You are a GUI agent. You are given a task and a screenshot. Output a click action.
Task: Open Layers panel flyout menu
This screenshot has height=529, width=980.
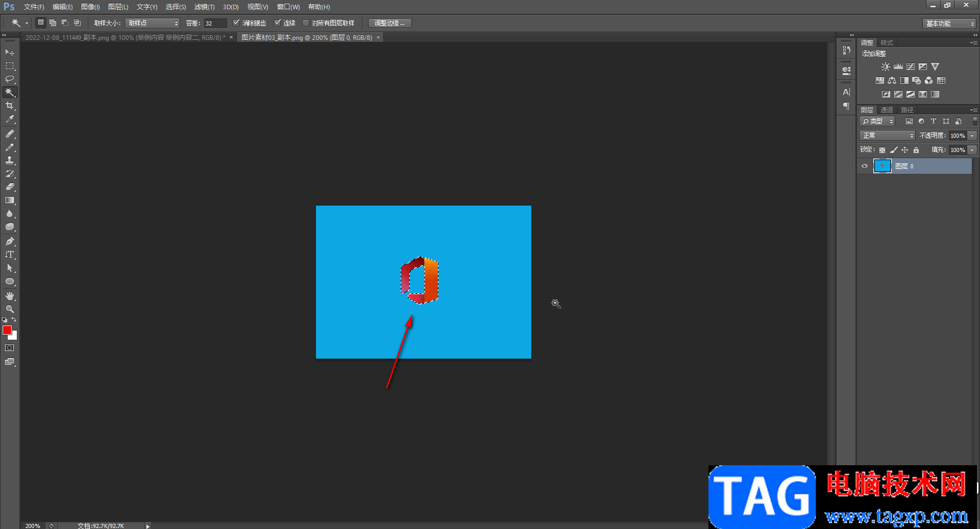click(x=974, y=110)
